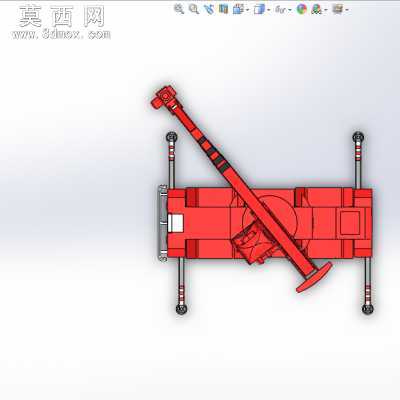Open the View Orientation cube icon
This screenshot has width=400, height=400.
tap(238, 9)
